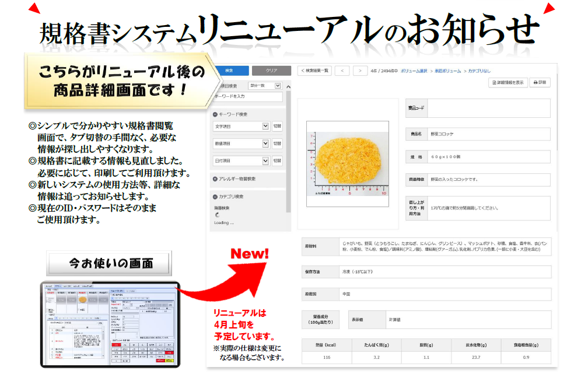The width and height of the screenshot is (588, 374).
Task: Click the たんぱく質(g) column header
Action: click(376, 345)
